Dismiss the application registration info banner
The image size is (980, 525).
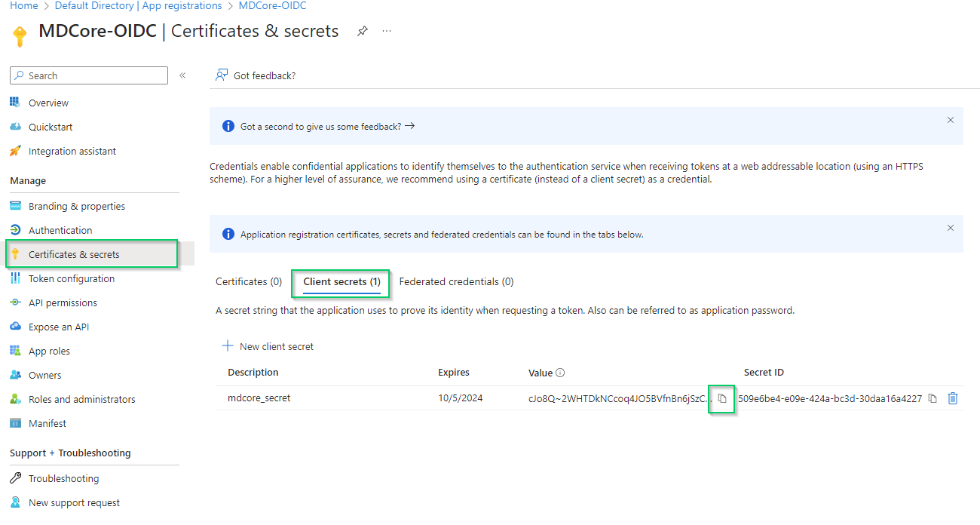pyautogui.click(x=950, y=228)
